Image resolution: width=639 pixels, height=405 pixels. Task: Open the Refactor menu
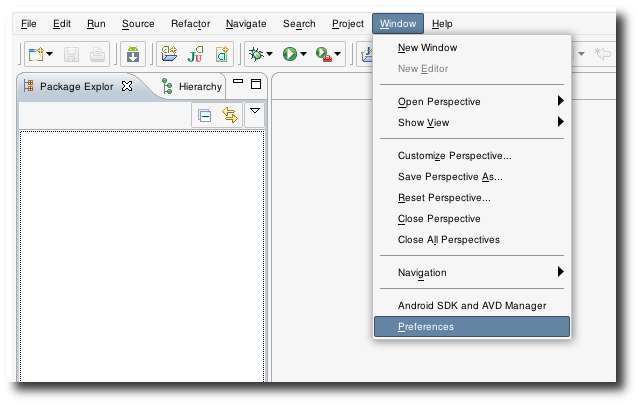click(190, 23)
